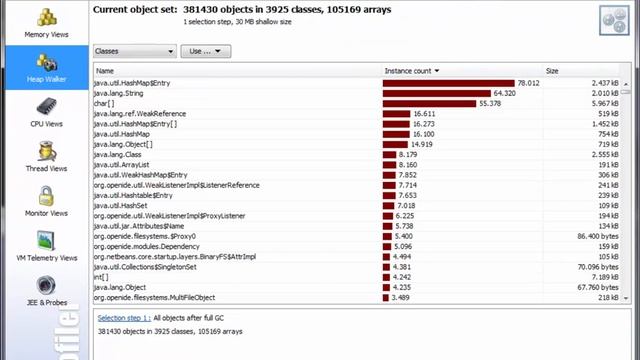Select the java.lang.Object[ ] row
640x360 pixels.
tap(357, 144)
